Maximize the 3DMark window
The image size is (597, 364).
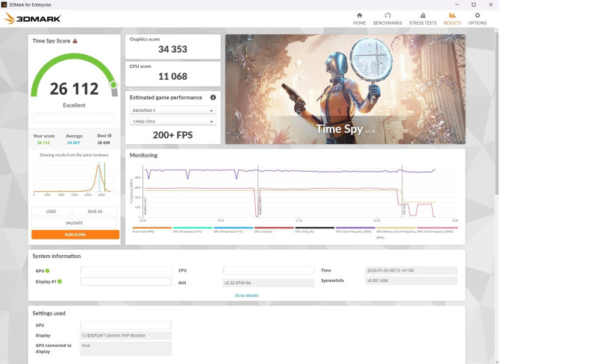click(474, 4)
